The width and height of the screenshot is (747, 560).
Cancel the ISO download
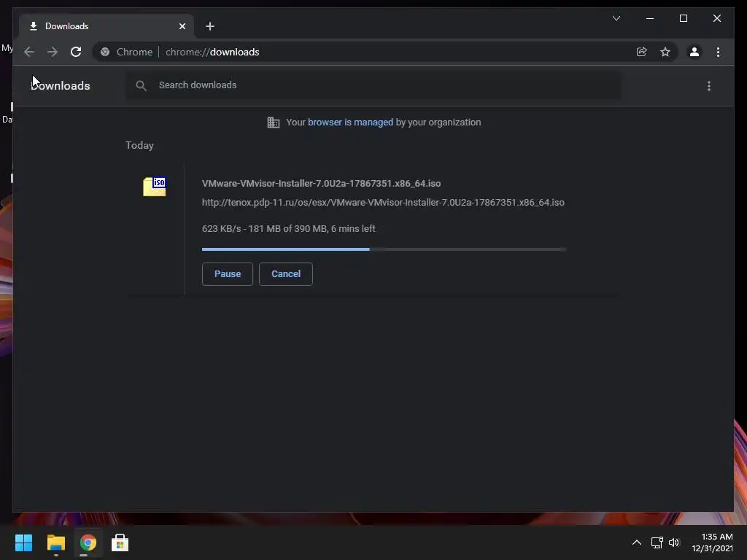pos(286,274)
